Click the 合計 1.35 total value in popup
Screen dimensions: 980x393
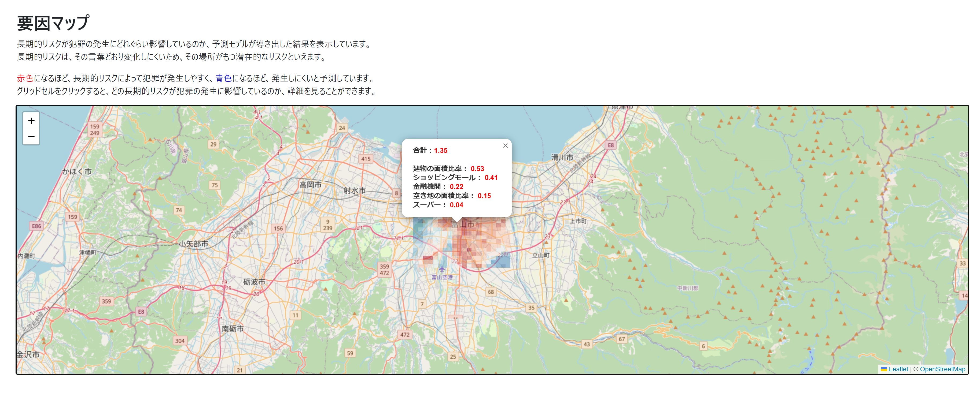[x=441, y=151]
